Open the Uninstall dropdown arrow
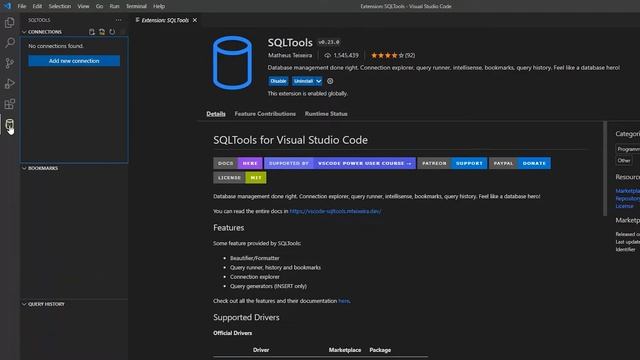640x360 pixels. (318, 81)
